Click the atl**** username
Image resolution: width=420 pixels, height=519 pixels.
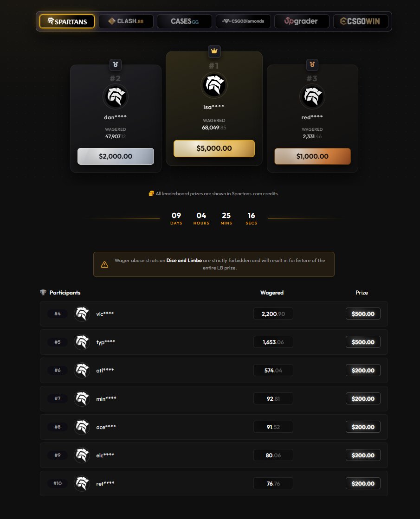pyautogui.click(x=105, y=371)
